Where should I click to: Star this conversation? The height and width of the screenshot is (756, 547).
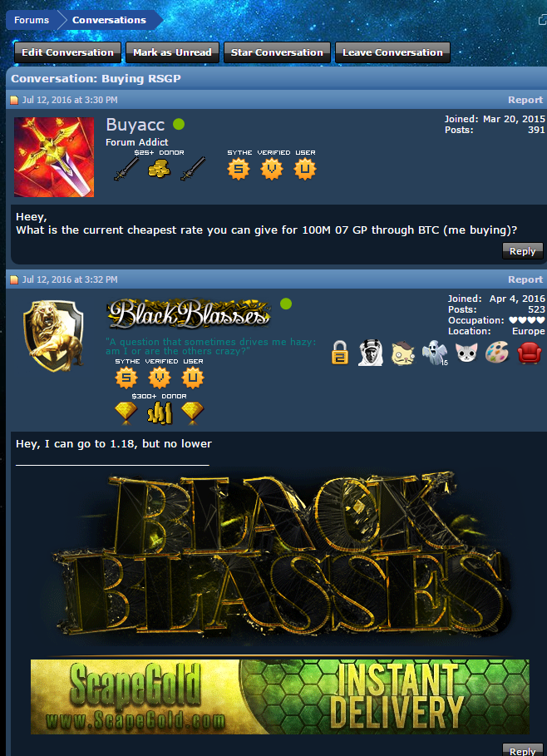pos(277,52)
